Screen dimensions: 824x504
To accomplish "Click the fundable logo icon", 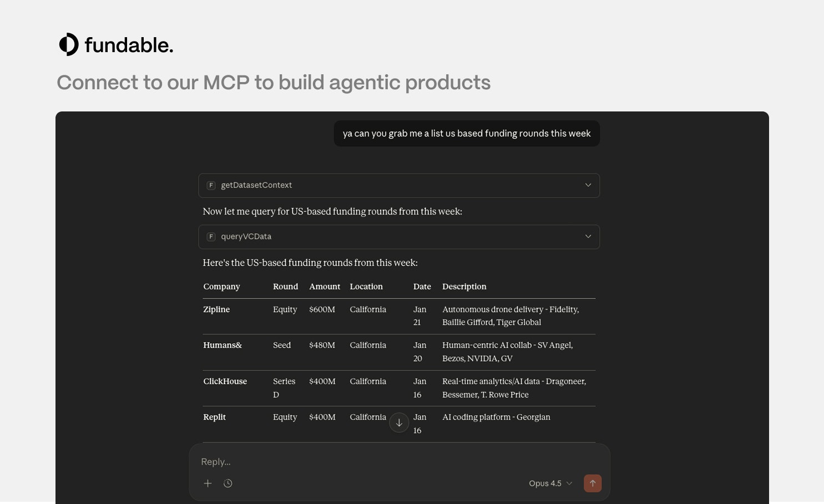I will (69, 44).
